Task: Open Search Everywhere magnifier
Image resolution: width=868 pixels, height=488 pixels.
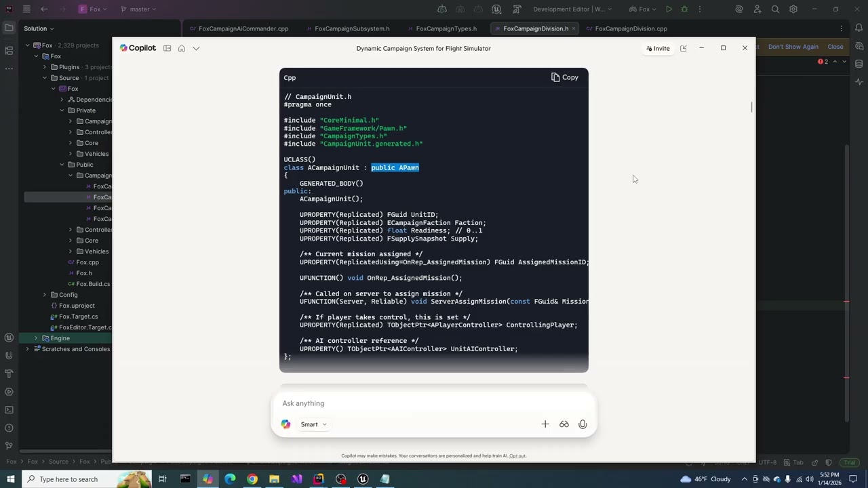Action: pos(775,9)
